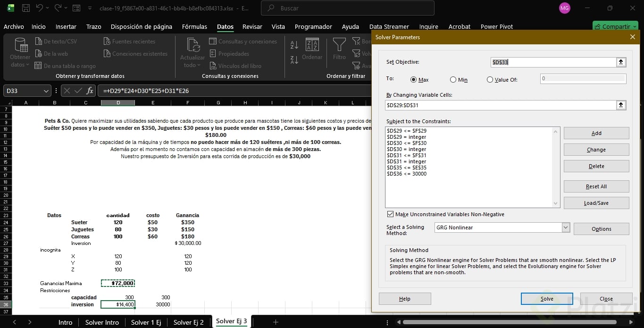The width and height of the screenshot is (644, 328).
Task: Open the Solving Method dropdown
Action: (566, 227)
